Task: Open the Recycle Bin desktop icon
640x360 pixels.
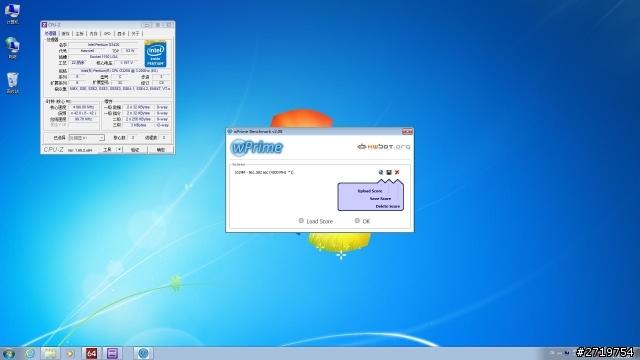Action: point(12,83)
